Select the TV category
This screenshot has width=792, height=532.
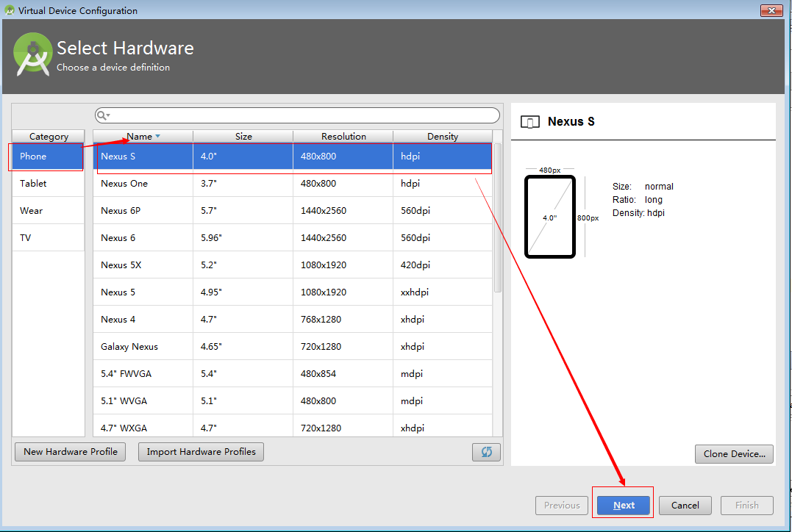click(x=48, y=238)
